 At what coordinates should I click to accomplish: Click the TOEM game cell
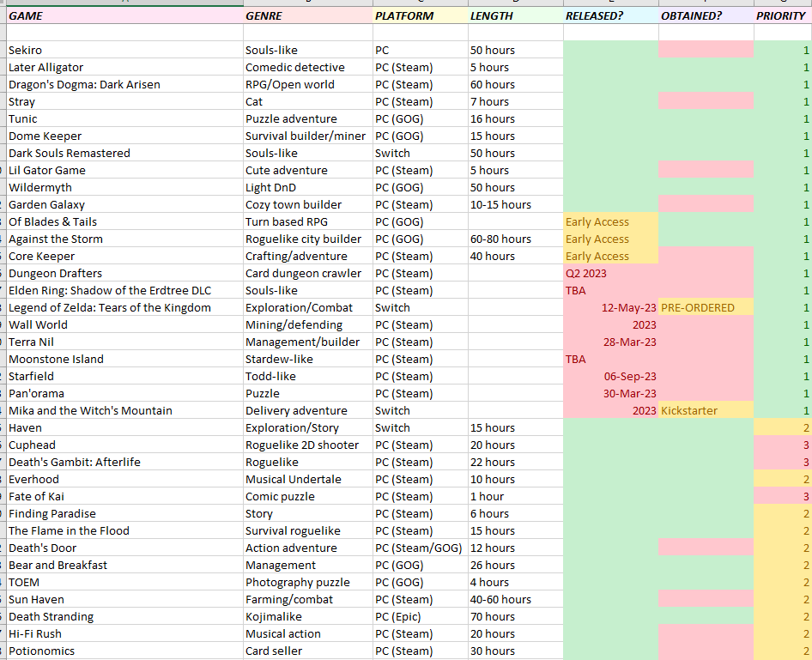tap(124, 582)
